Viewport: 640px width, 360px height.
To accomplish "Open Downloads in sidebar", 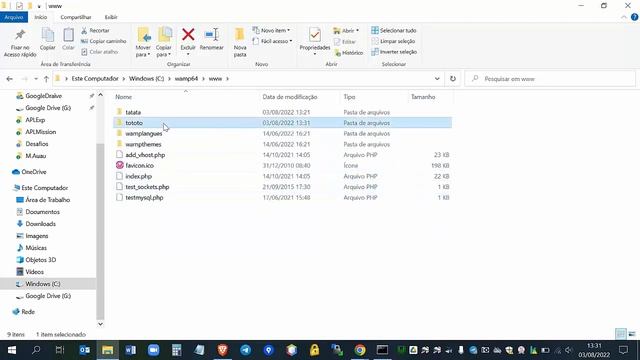I will coord(40,224).
